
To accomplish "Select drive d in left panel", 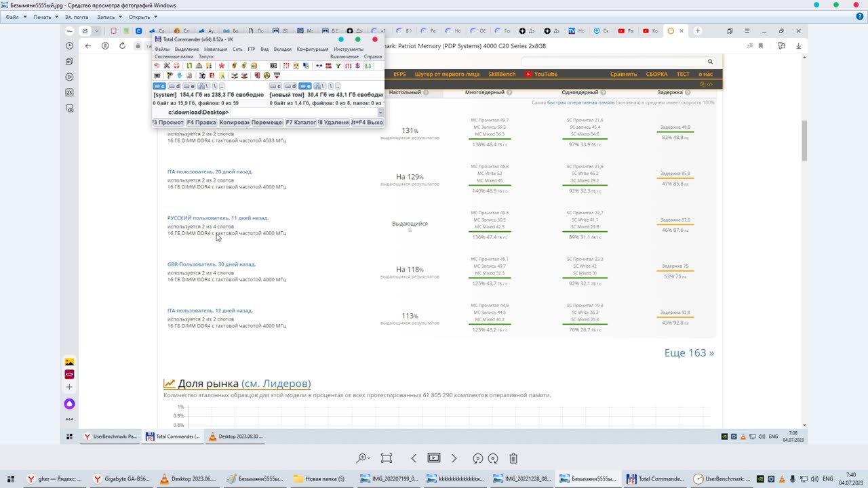I will coord(174,86).
